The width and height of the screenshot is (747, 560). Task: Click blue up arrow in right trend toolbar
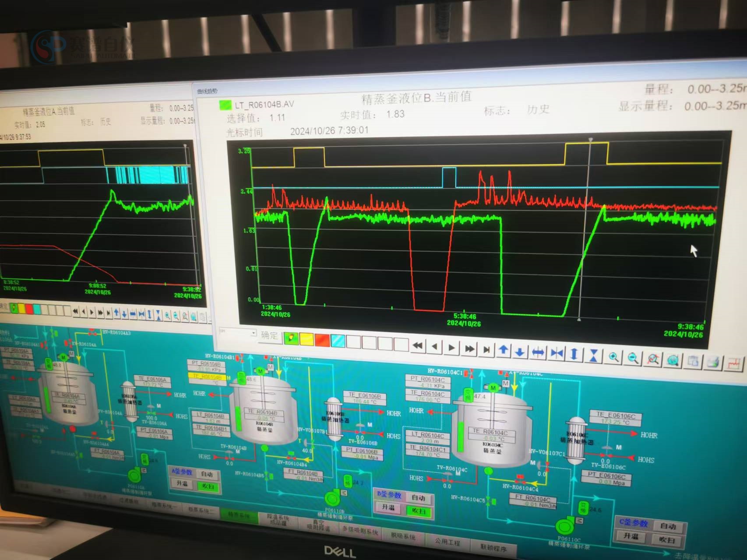[x=504, y=350]
